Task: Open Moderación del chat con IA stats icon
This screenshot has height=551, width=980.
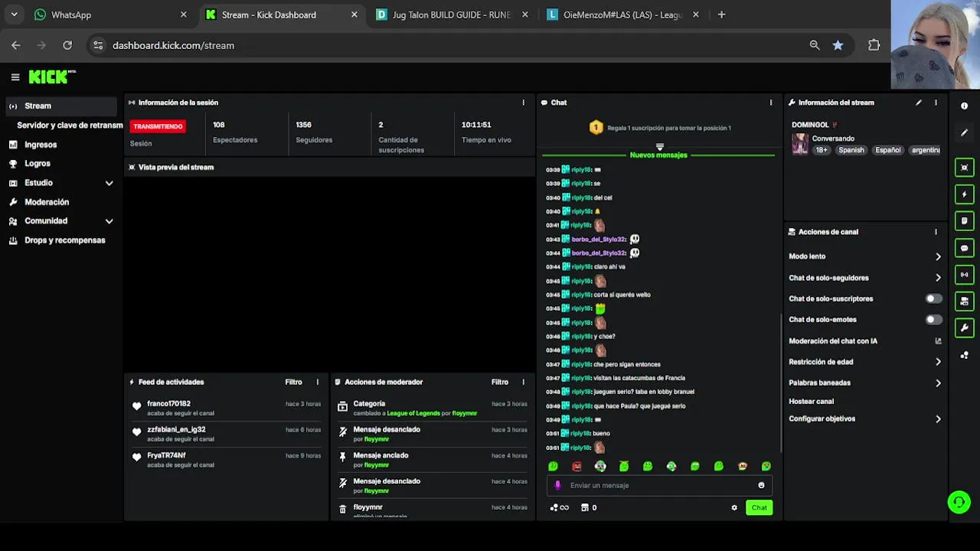Action: click(938, 341)
